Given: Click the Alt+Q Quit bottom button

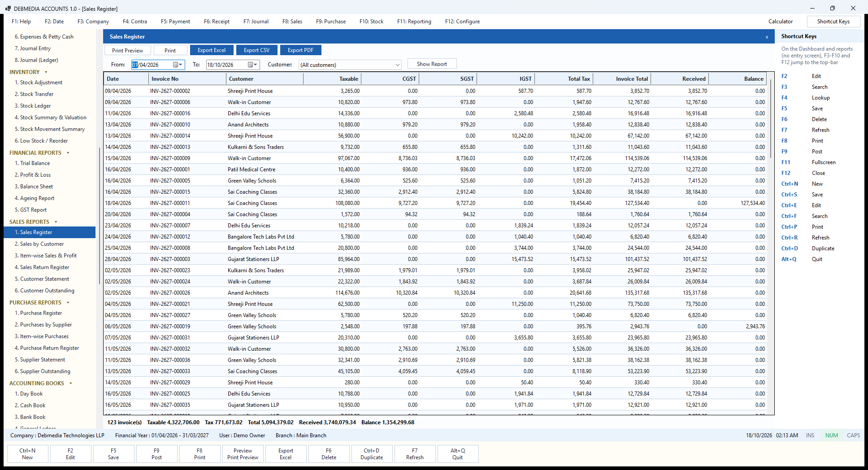Looking at the screenshot, I should [458, 454].
